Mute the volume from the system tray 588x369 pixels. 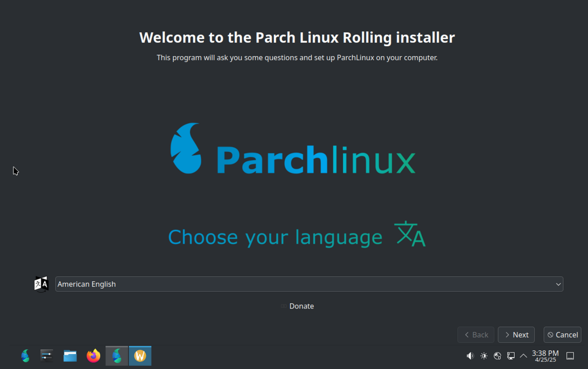coord(470,356)
